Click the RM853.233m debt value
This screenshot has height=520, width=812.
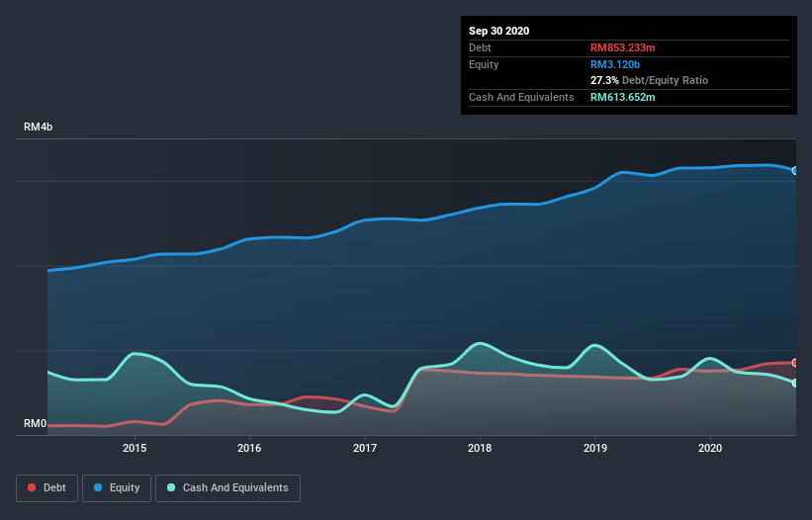pyautogui.click(x=622, y=47)
